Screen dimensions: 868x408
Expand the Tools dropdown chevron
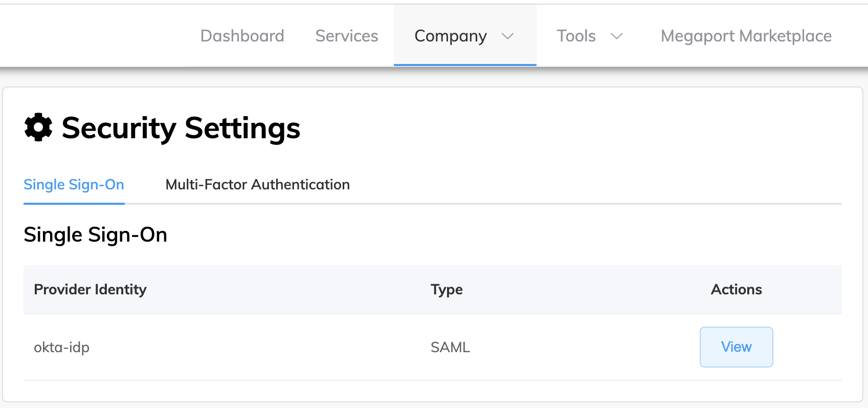pos(617,36)
